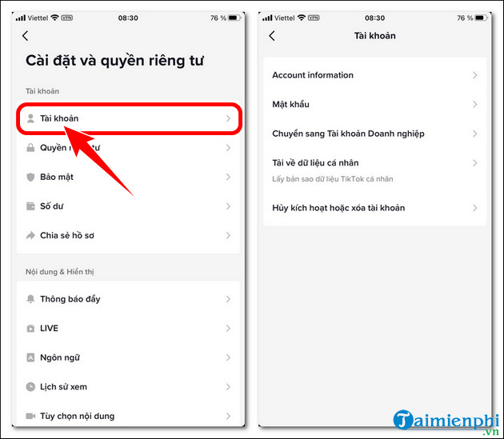Click Tùy chọn nội dung chevron
This screenshot has width=504, height=439.
[228, 416]
